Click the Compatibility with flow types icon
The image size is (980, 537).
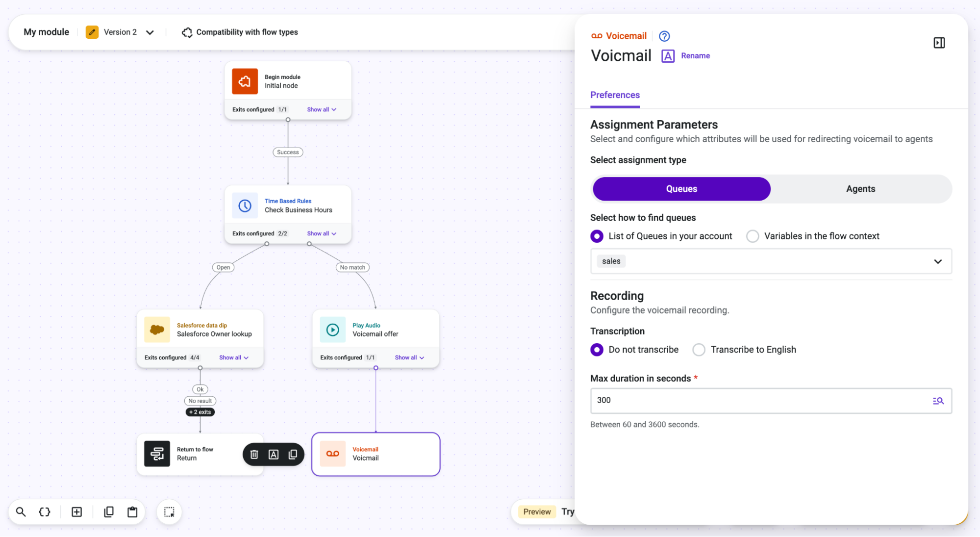pos(187,32)
